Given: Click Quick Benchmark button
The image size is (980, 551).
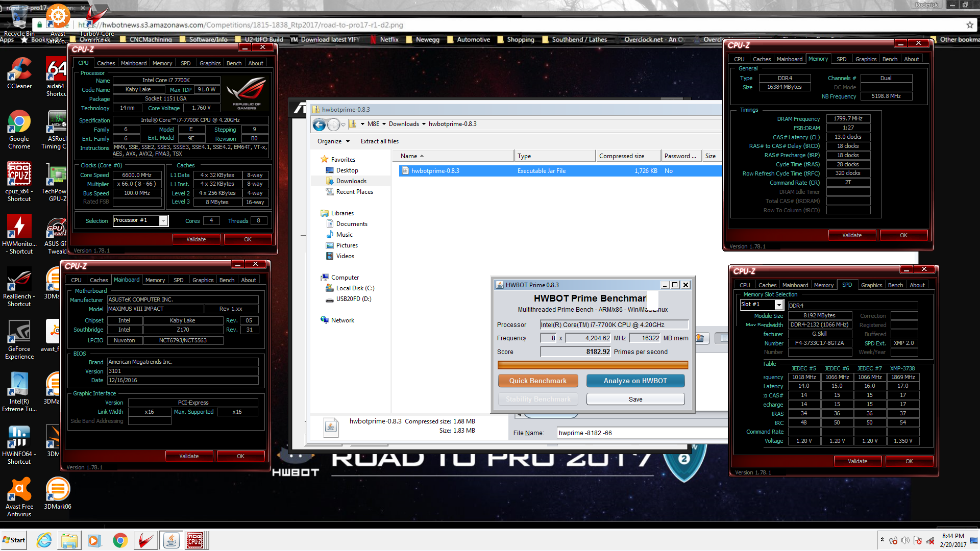Looking at the screenshot, I should click(538, 381).
